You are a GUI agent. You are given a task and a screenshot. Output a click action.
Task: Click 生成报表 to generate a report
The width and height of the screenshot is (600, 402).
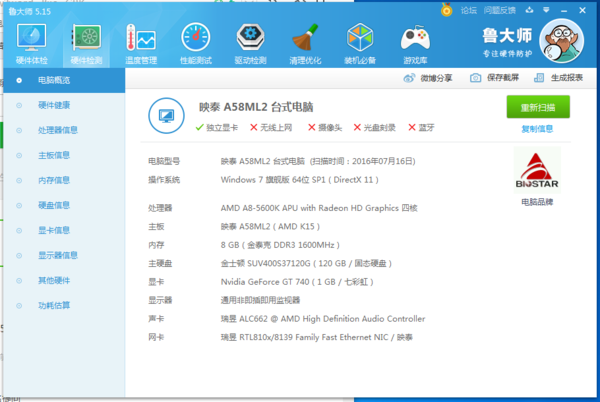pyautogui.click(x=560, y=78)
